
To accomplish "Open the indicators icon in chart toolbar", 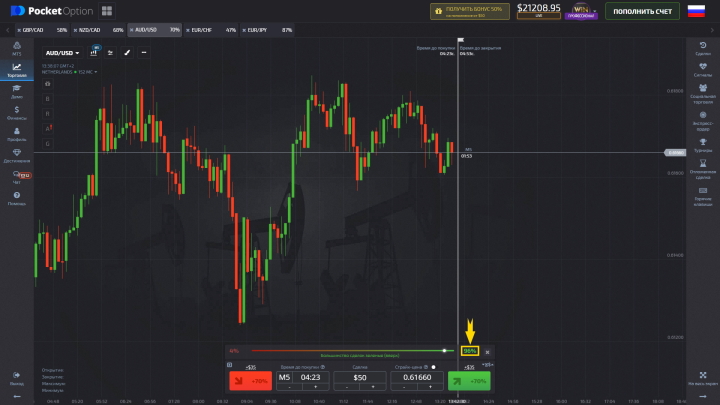I will click(110, 52).
